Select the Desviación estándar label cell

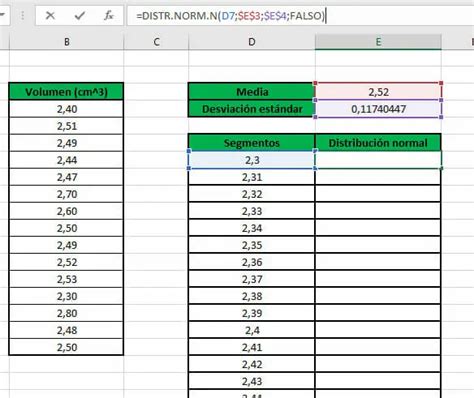click(x=252, y=109)
